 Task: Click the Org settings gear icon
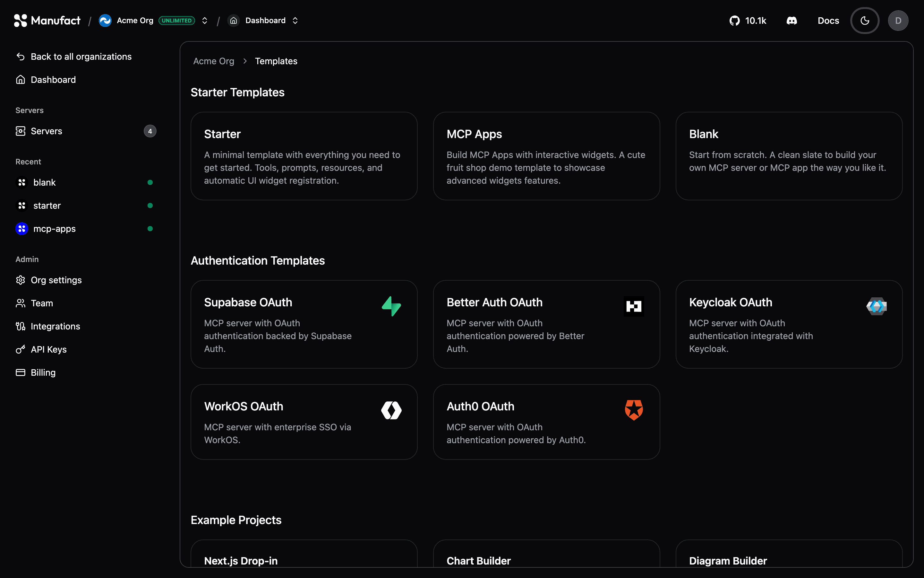[21, 280]
